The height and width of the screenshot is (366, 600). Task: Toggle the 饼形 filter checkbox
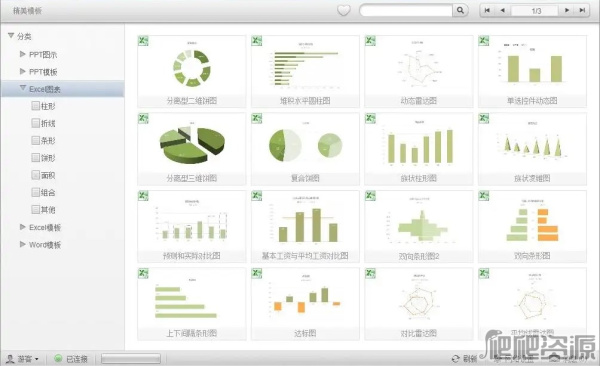click(x=36, y=157)
